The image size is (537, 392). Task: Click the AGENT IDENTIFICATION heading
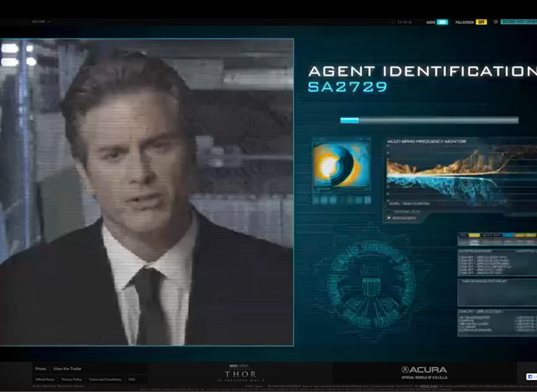[423, 71]
